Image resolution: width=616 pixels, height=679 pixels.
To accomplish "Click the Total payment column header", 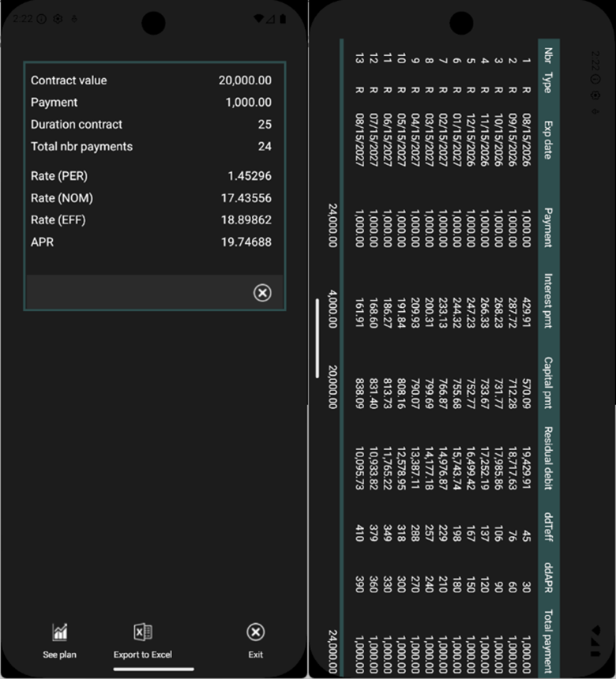I will click(548, 641).
